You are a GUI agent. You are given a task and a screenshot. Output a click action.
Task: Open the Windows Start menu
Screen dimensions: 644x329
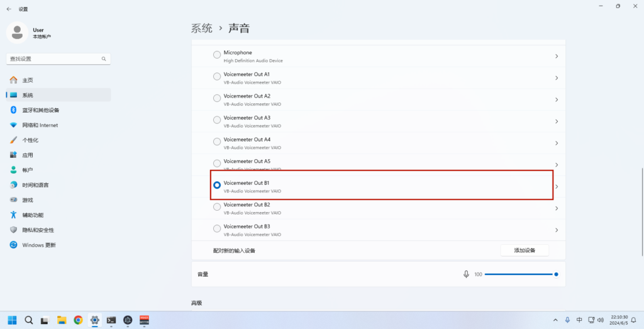(13, 320)
